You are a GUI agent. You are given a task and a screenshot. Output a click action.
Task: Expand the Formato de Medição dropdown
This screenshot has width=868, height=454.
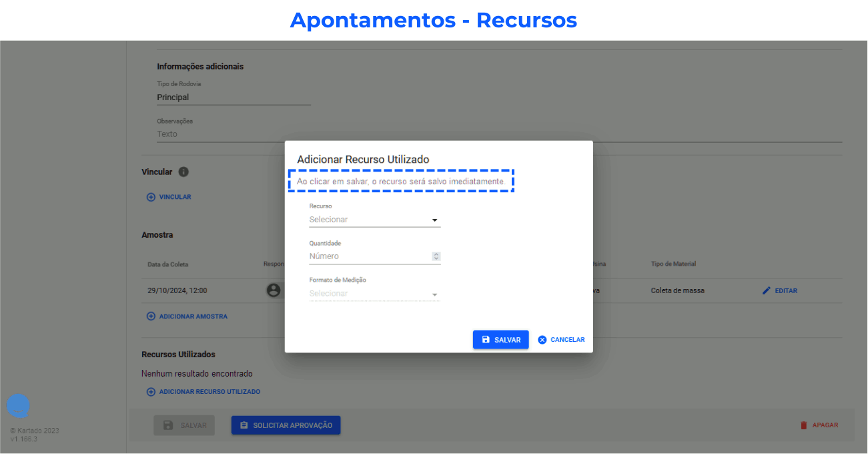[x=374, y=294]
